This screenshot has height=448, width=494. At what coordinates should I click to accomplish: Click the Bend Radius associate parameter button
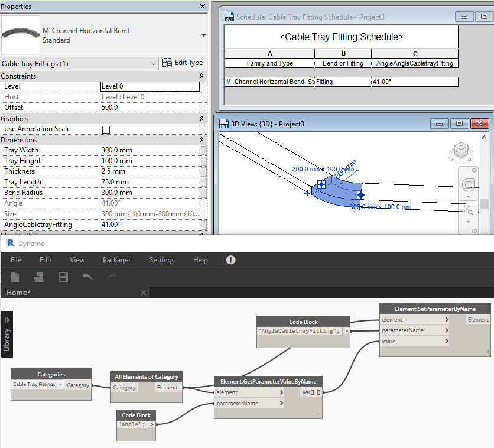coord(204,193)
